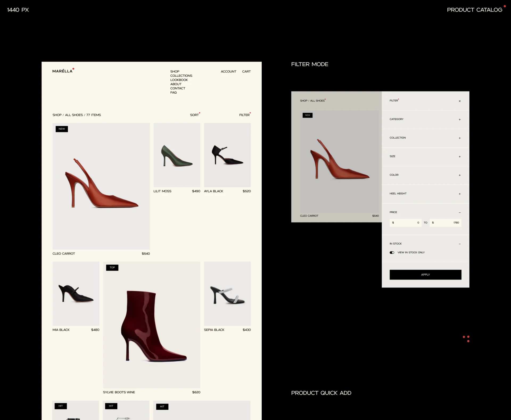Screen dimensions: 511x420
Task: Go to the Account page
Action: [x=228, y=72]
